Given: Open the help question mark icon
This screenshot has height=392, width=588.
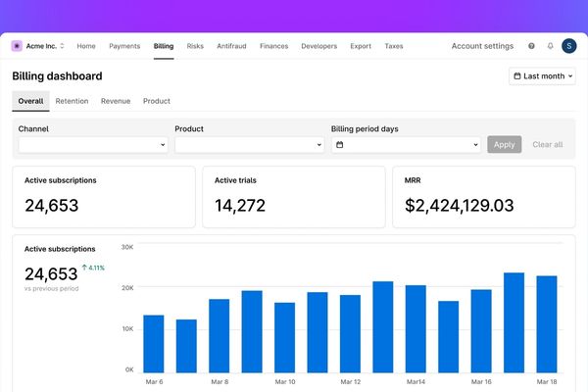Looking at the screenshot, I should coord(531,46).
